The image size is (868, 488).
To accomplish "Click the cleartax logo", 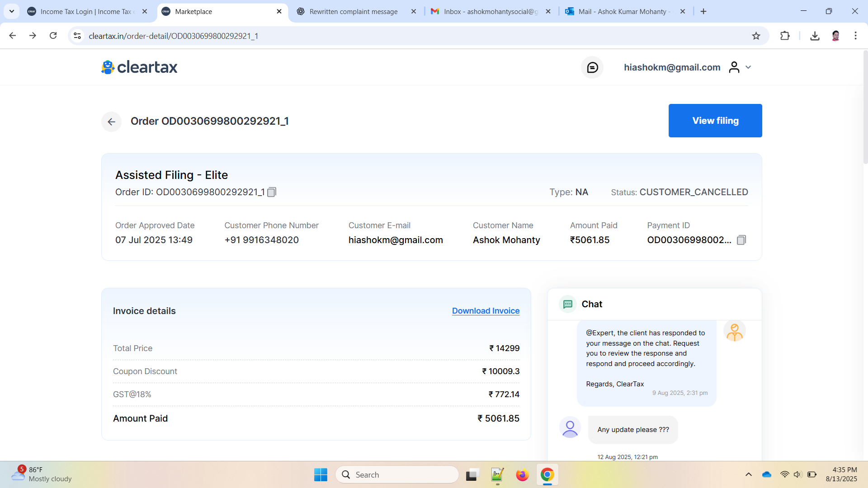I will [x=139, y=67].
